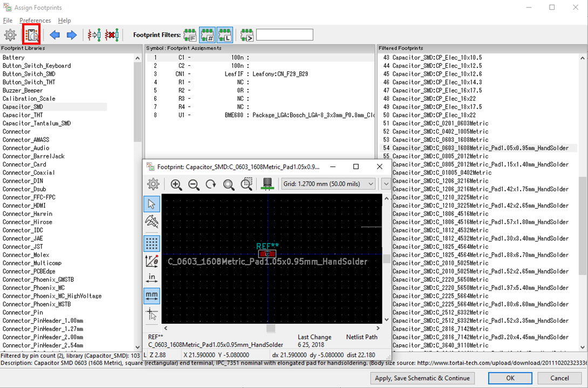Toggle footprint filter by name pattern
The height and width of the screenshot is (388, 588).
coord(247,35)
